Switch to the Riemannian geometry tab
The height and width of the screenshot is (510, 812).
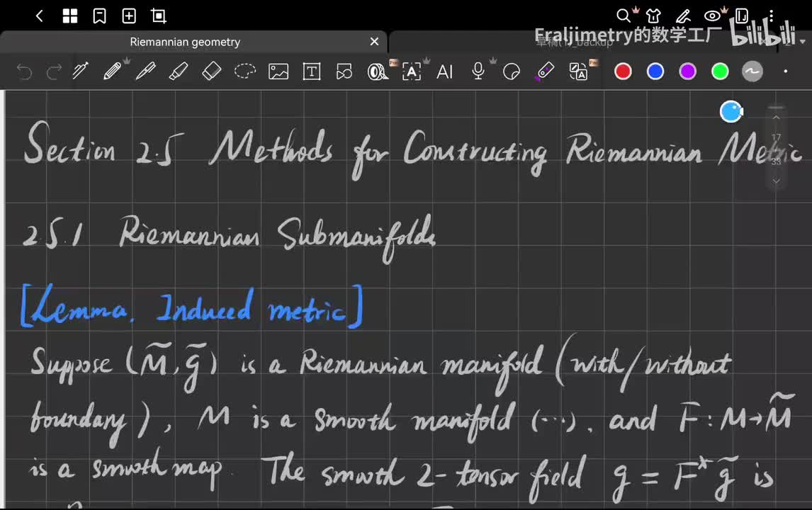(185, 42)
